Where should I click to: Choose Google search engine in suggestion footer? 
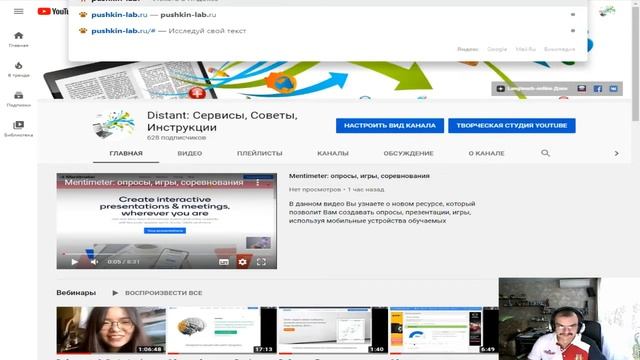click(497, 49)
